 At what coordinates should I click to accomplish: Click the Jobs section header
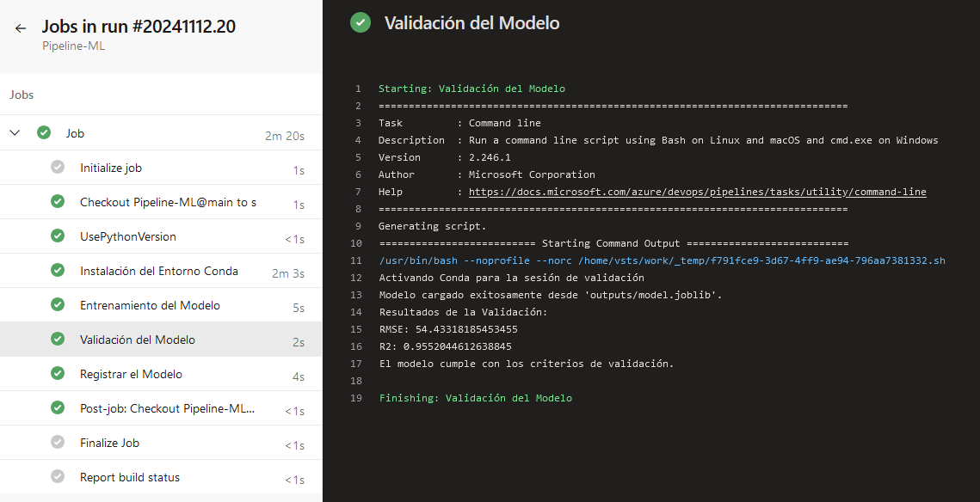click(x=22, y=95)
